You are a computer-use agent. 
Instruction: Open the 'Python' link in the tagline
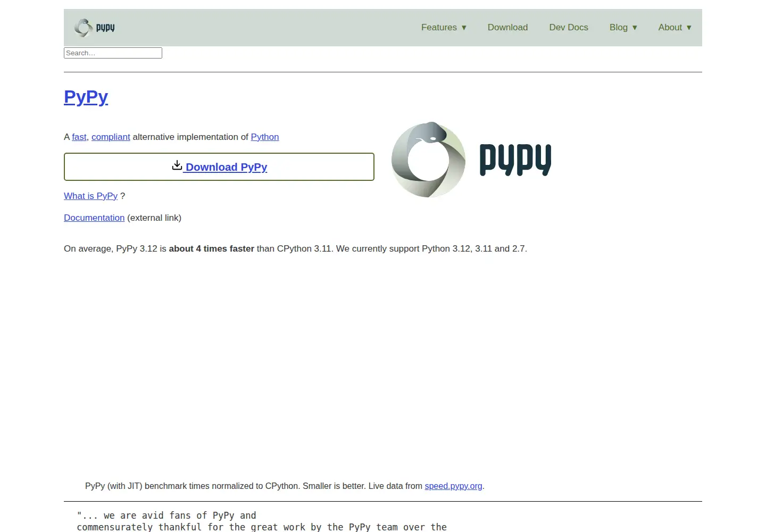(x=265, y=137)
